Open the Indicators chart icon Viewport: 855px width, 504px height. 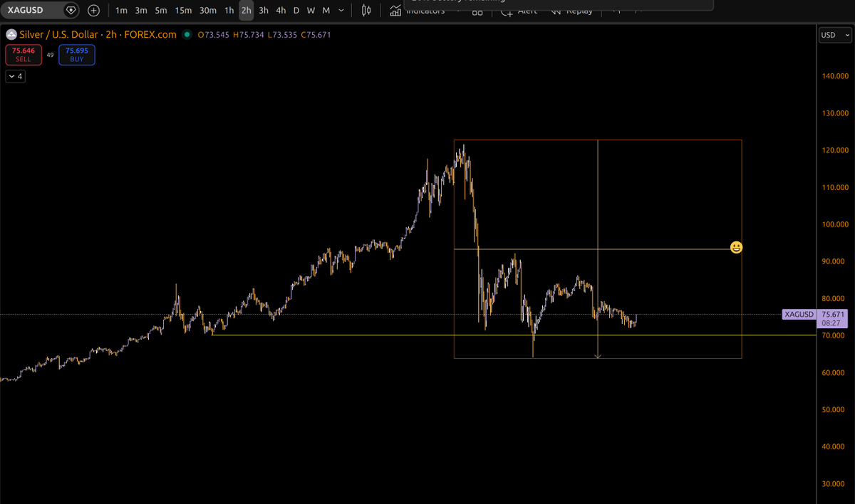tap(396, 11)
